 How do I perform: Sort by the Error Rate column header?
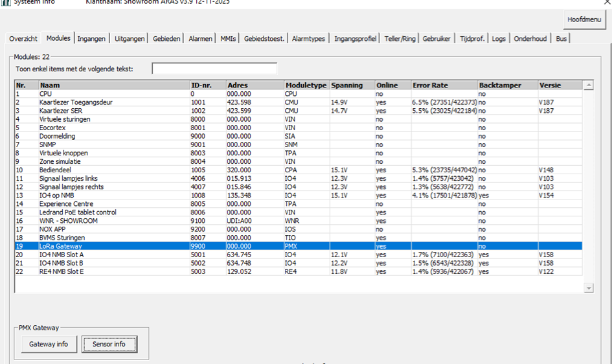coord(444,85)
